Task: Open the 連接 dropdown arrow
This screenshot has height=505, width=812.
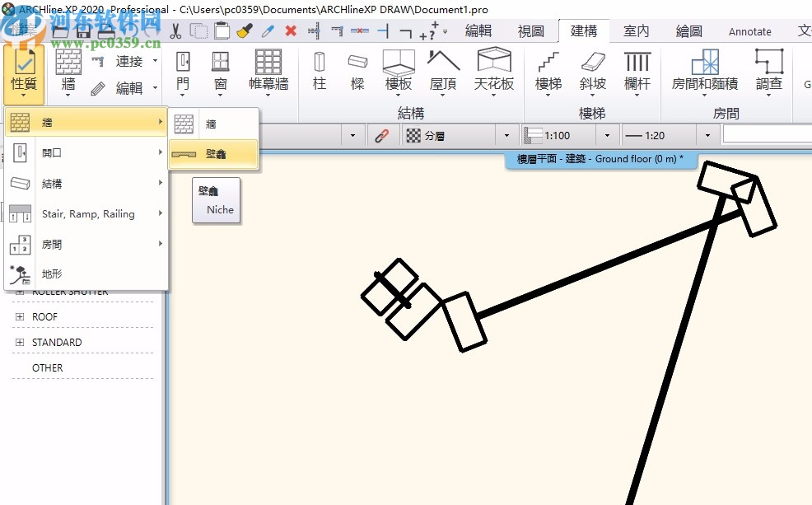Action: (x=156, y=61)
